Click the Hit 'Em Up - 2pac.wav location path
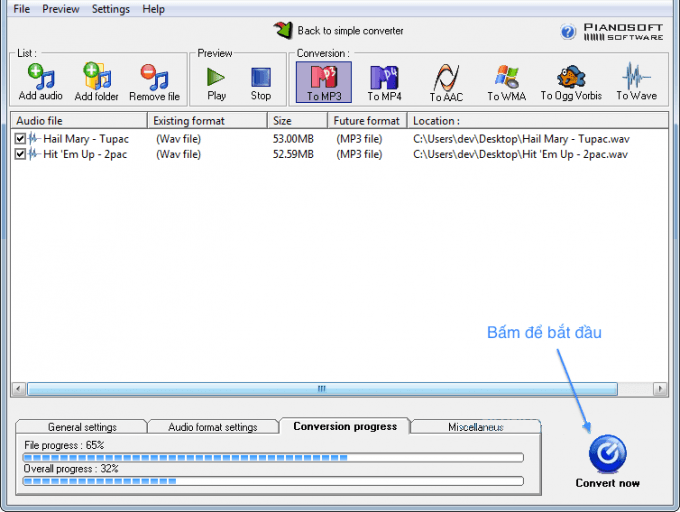This screenshot has height=512, width=680. [x=520, y=154]
